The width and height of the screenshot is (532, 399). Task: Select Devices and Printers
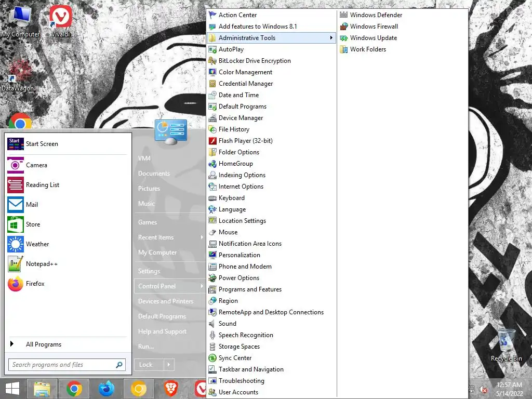click(x=166, y=301)
